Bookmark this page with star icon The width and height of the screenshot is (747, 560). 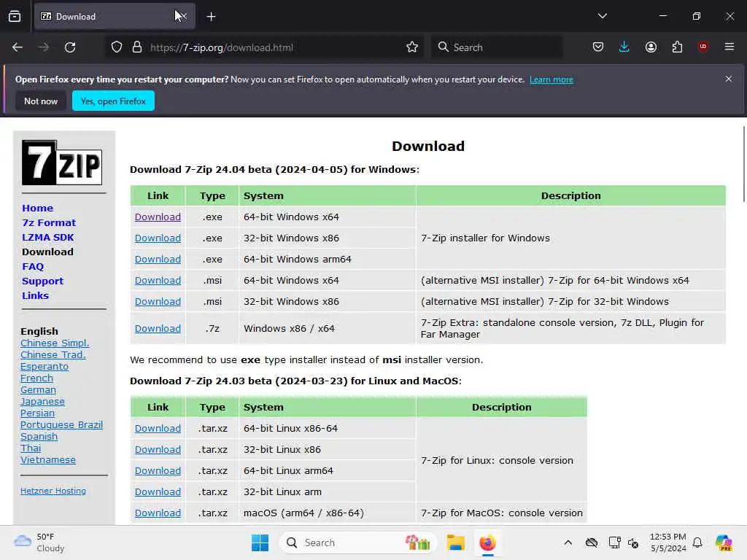tap(412, 47)
